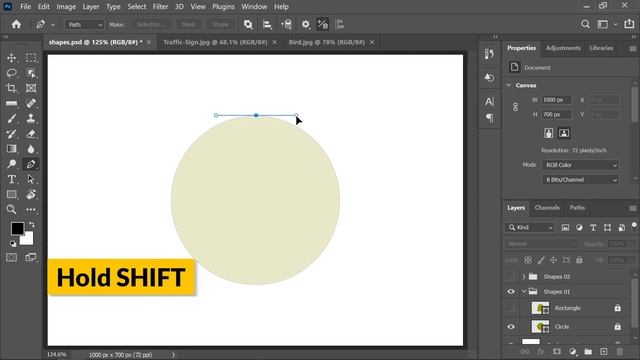640x360 pixels.
Task: Select the Horizontal Type tool
Action: [11, 179]
